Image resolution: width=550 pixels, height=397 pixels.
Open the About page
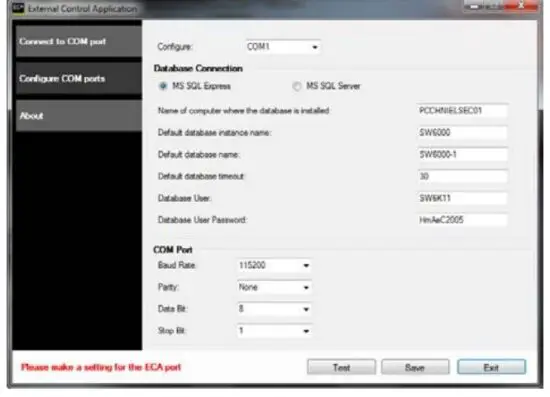point(79,116)
